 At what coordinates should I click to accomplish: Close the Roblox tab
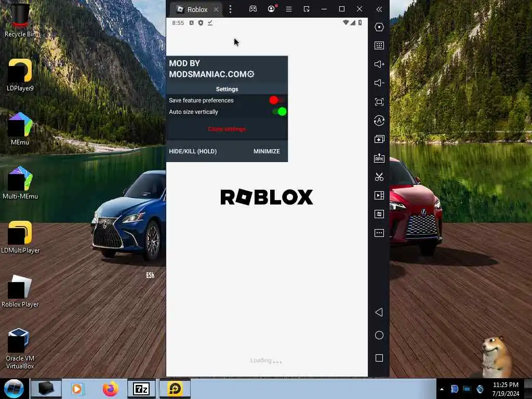click(x=216, y=9)
